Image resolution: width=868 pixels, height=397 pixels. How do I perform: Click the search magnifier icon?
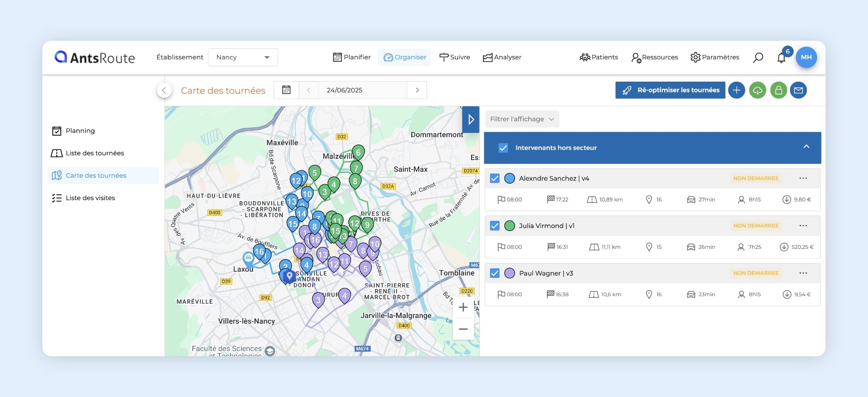(758, 58)
